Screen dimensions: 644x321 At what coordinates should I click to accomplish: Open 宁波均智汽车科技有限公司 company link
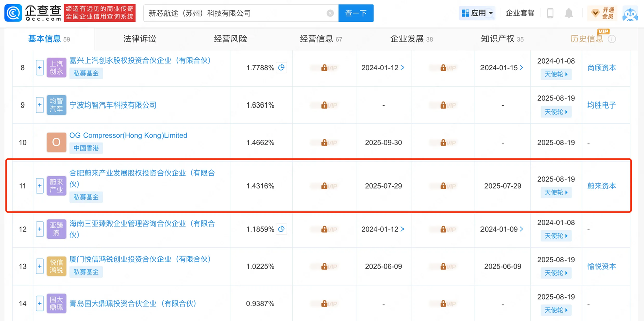coord(113,105)
